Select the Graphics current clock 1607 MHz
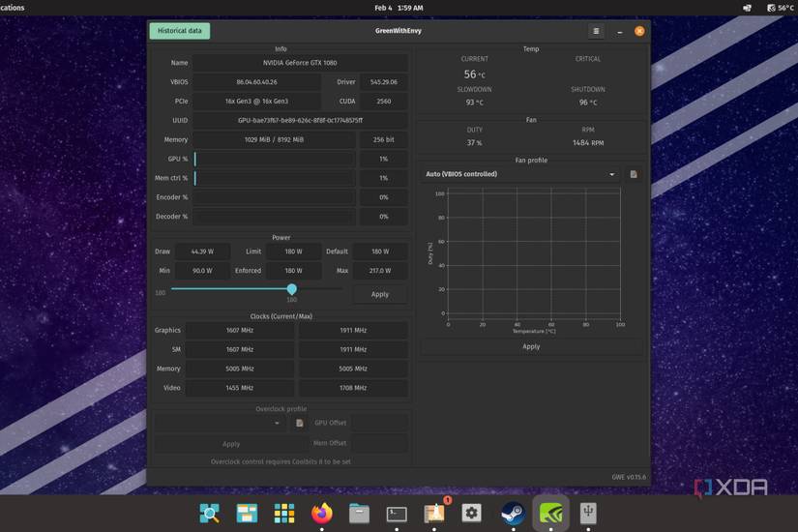The image size is (798, 532). tap(240, 331)
